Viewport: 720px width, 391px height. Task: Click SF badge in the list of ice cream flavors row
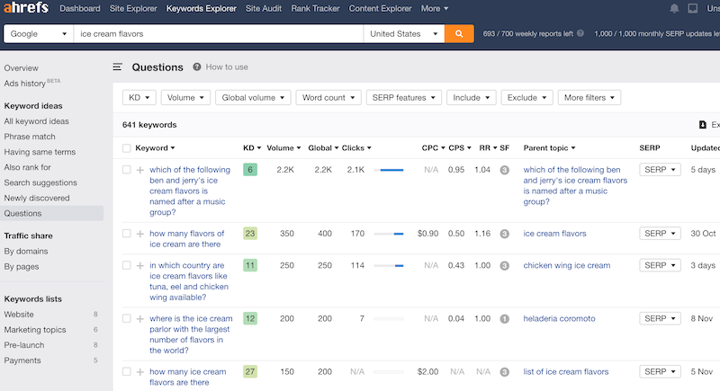(504, 372)
